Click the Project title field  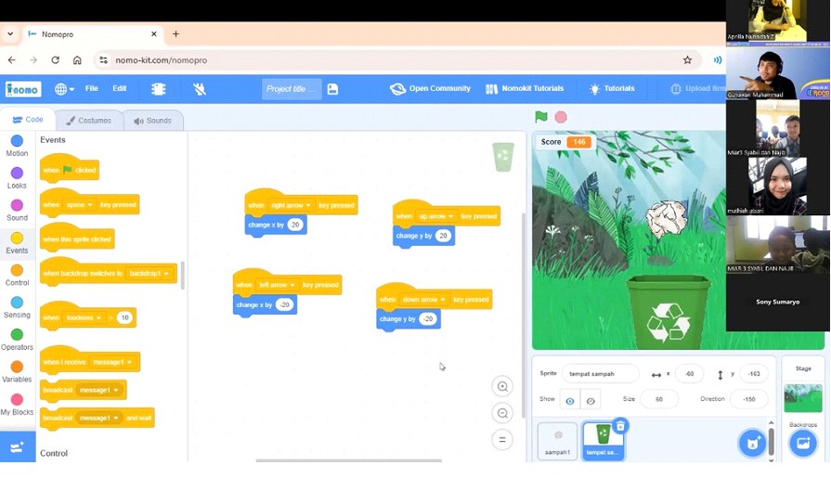[x=292, y=89]
